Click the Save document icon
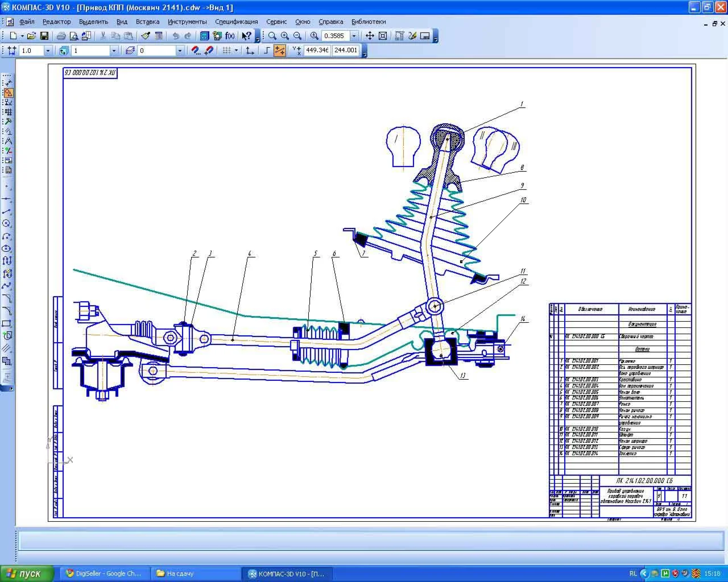 (x=44, y=36)
